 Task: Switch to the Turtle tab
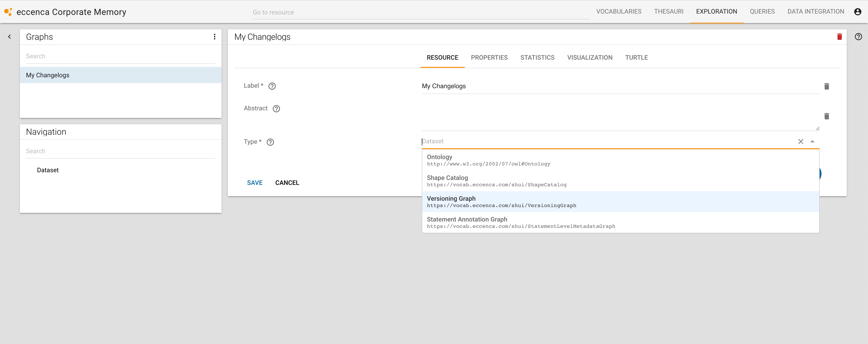[x=636, y=58]
